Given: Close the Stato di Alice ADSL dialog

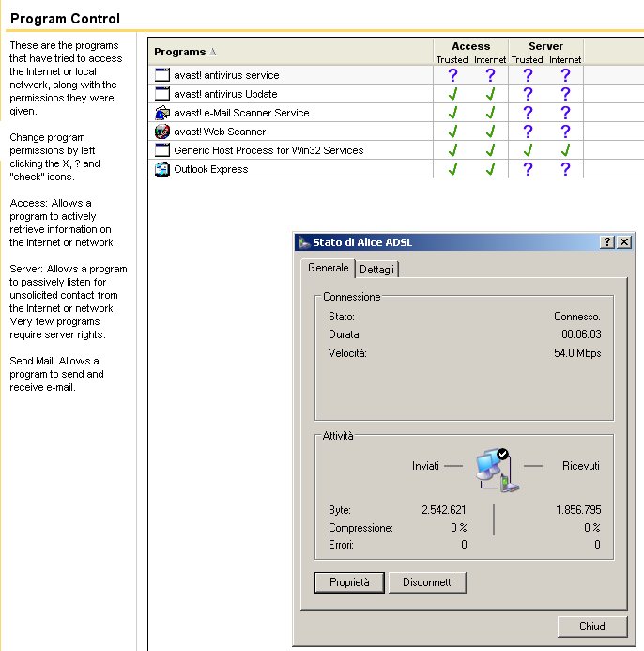Looking at the screenshot, I should (624, 242).
